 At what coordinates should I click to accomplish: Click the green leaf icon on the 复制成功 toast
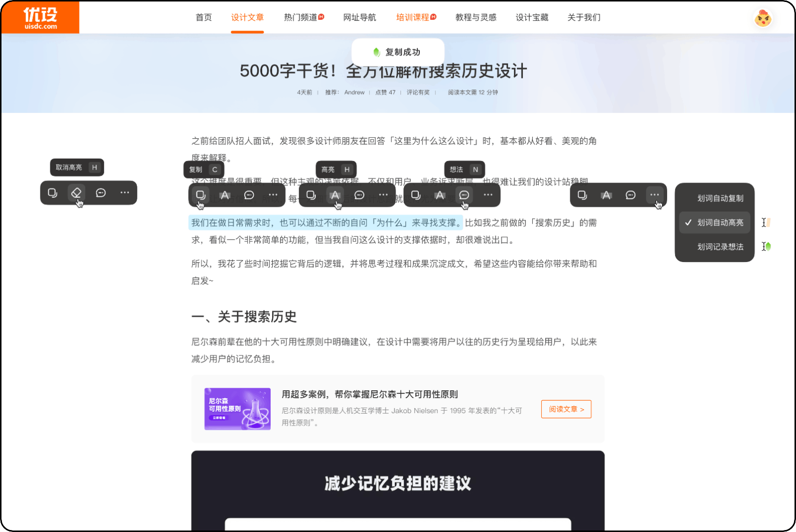point(376,51)
